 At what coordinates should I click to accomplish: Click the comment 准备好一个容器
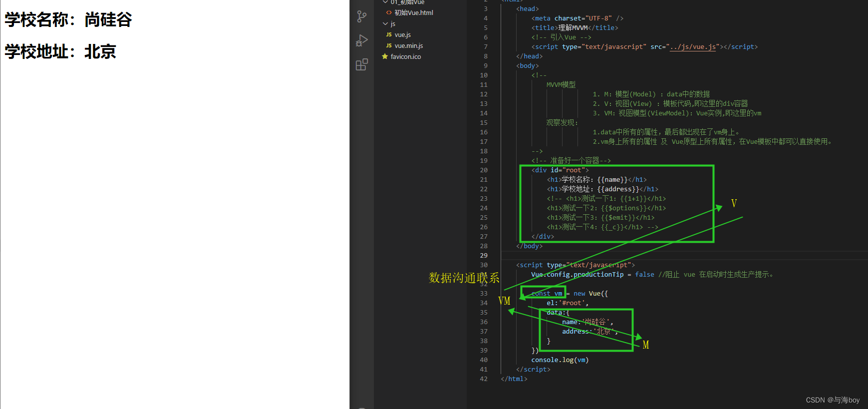tap(571, 160)
